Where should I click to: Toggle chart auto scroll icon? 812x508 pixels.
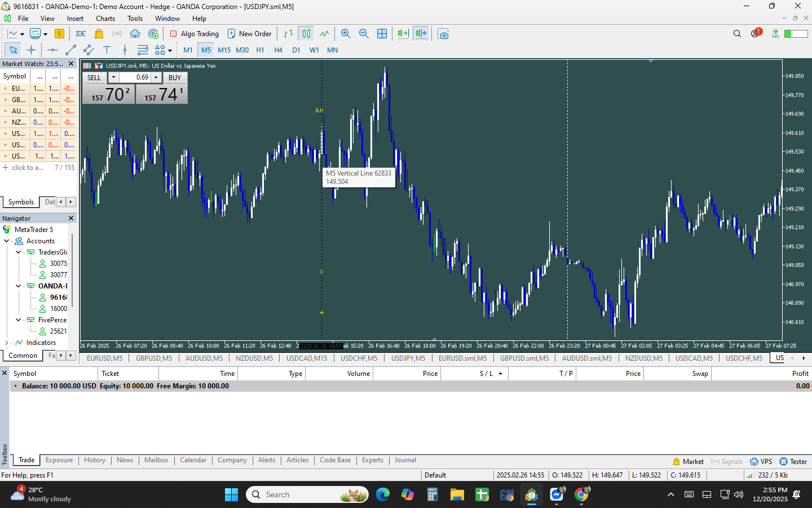click(403, 34)
